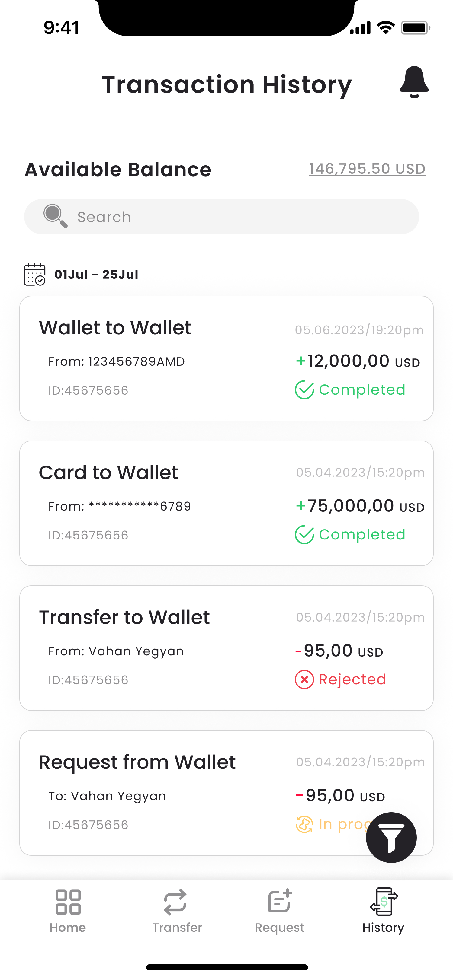Click the 146,795.50 USD balance link
Viewport: 453px width, 980px height.
click(x=367, y=169)
